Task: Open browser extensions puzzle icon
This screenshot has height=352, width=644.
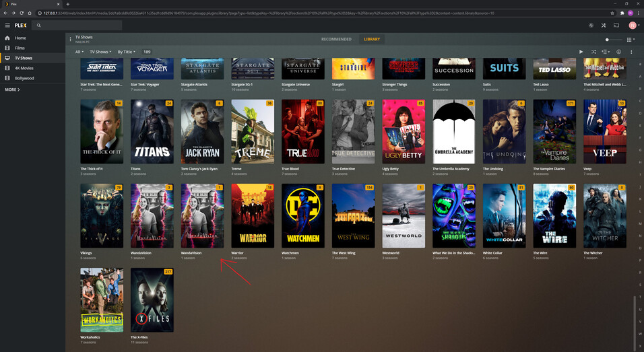Action: (622, 13)
